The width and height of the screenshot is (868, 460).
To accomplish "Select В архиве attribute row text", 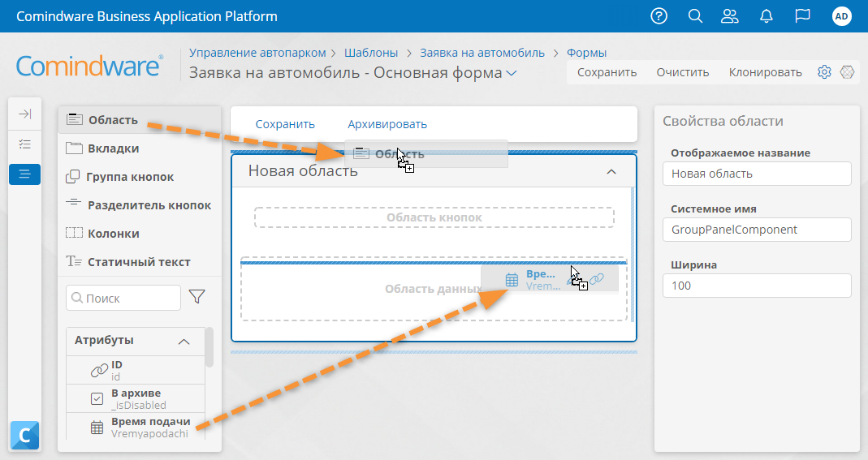I will [x=138, y=398].
